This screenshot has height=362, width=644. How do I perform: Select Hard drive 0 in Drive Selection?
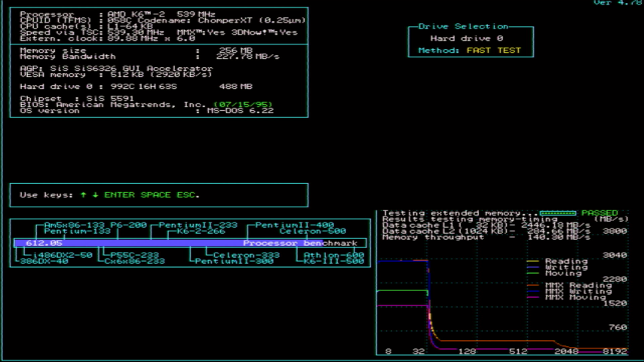coord(467,38)
